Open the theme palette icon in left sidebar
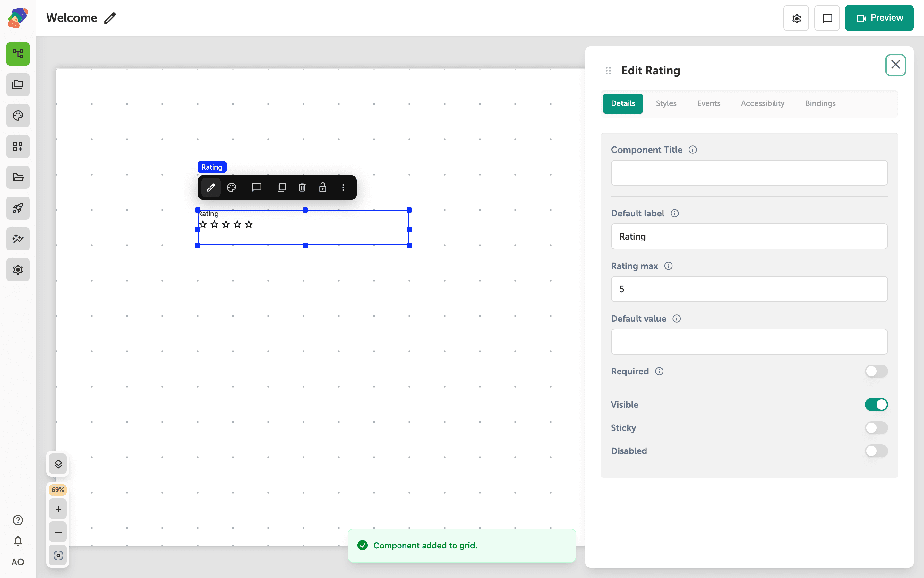Screen dimensions: 924x578 pos(18,116)
